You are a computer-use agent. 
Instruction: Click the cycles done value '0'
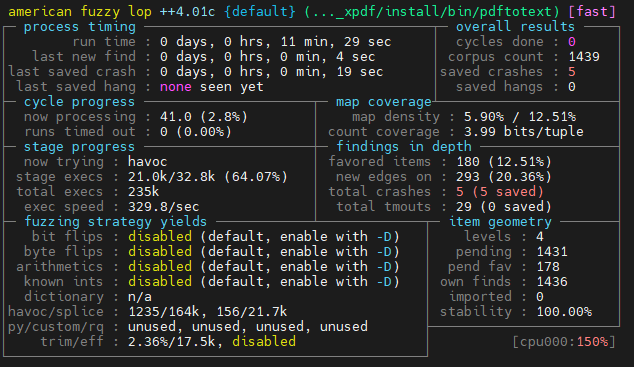pos(572,42)
